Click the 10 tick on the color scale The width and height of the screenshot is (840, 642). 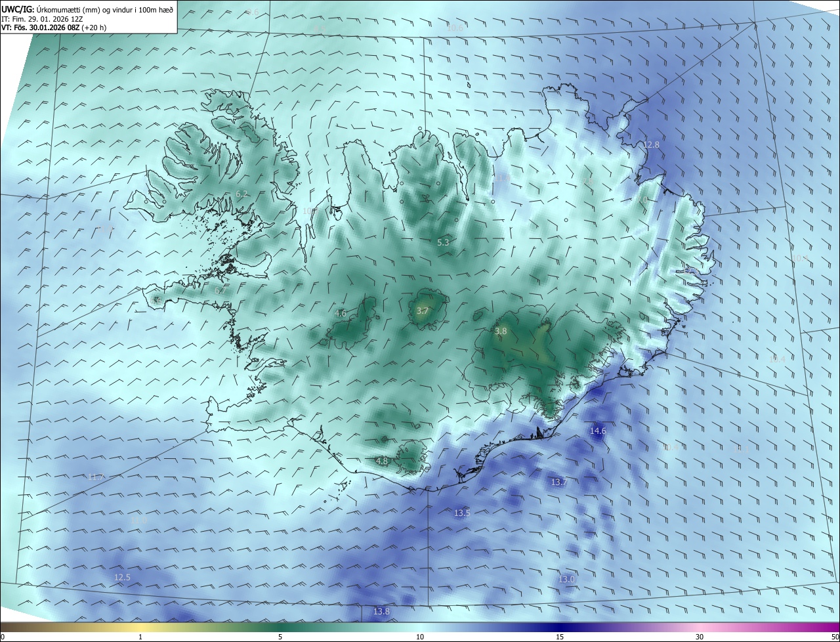[420, 637]
